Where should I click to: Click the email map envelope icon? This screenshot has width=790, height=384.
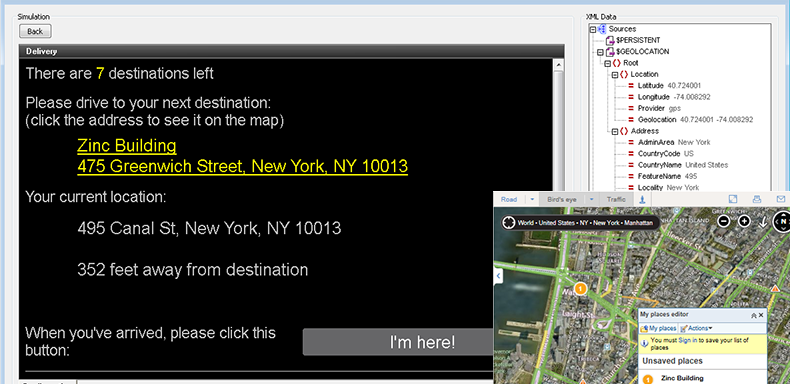pos(781,199)
